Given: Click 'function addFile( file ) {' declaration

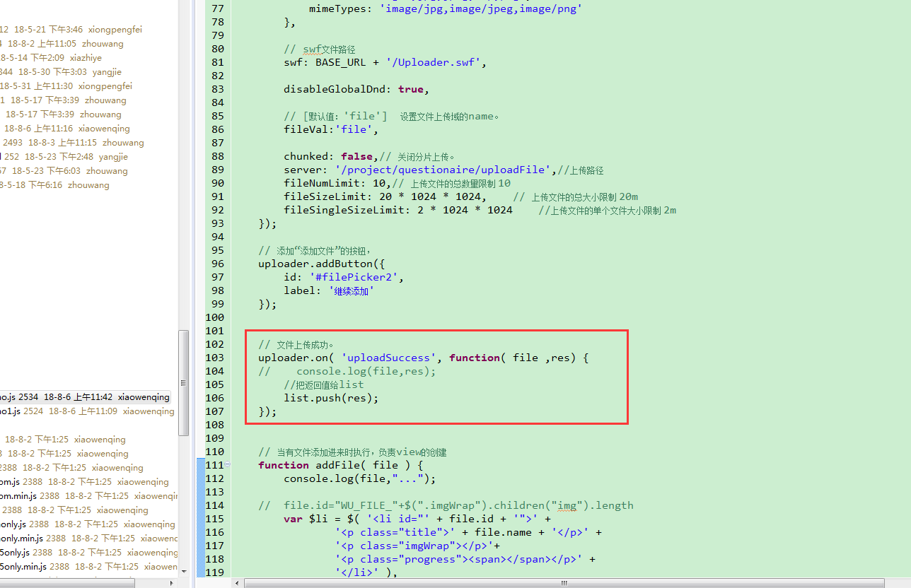Looking at the screenshot, I should (340, 465).
